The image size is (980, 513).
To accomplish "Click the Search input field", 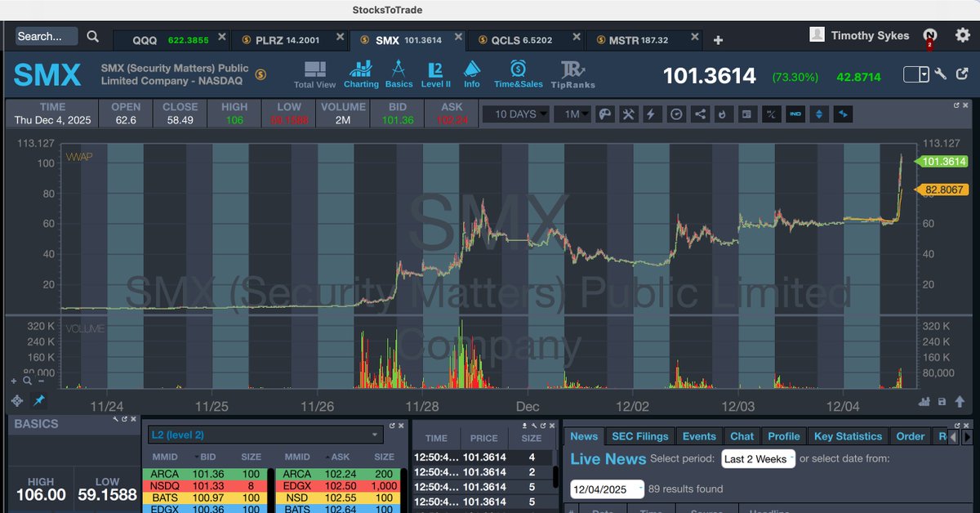I will point(47,36).
